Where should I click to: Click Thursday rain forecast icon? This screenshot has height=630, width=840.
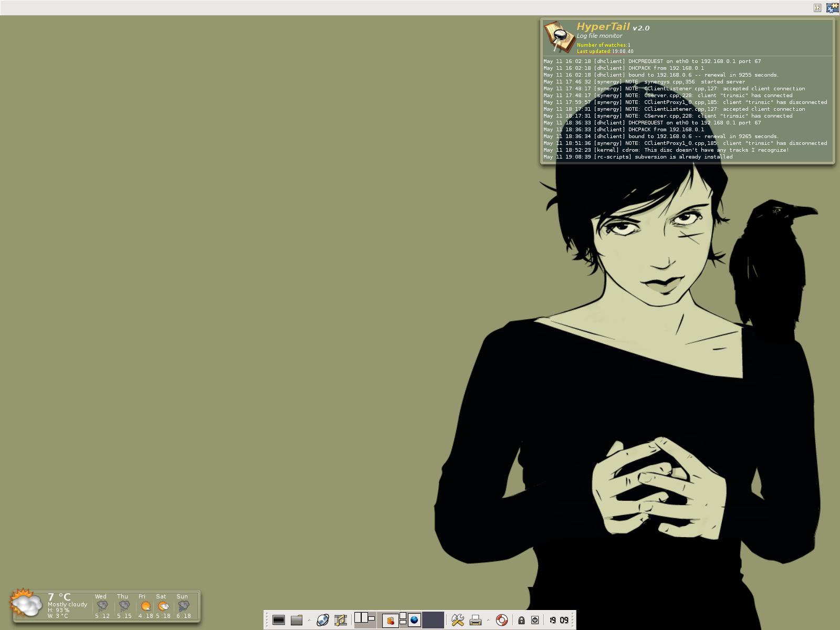point(124,606)
